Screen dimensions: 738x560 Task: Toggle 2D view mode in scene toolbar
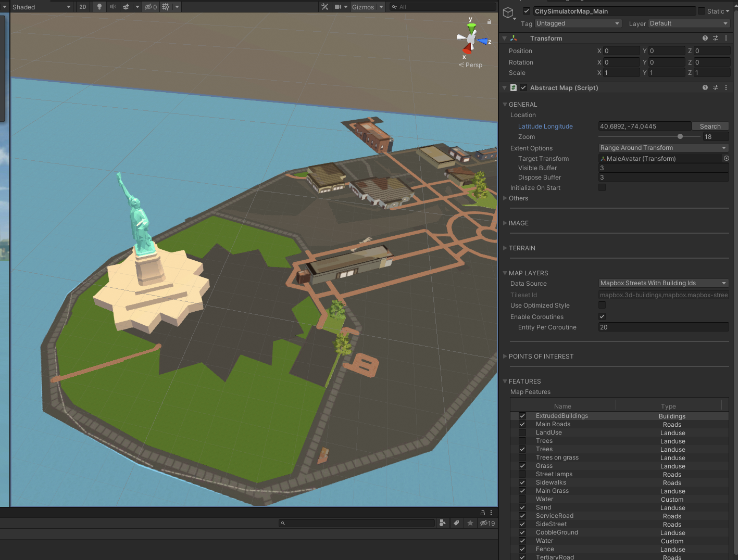83,7
